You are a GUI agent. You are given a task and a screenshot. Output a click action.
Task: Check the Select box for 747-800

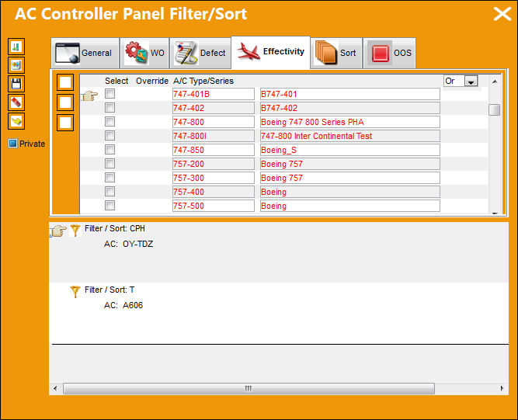[x=110, y=122]
